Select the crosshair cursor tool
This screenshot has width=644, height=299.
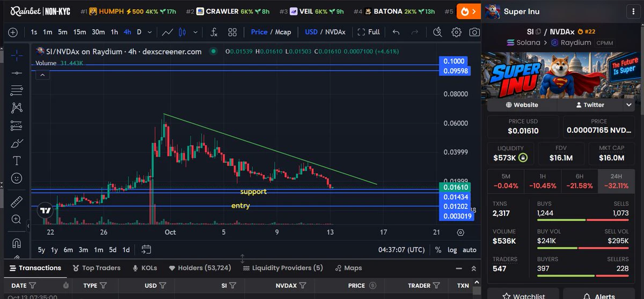click(17, 55)
